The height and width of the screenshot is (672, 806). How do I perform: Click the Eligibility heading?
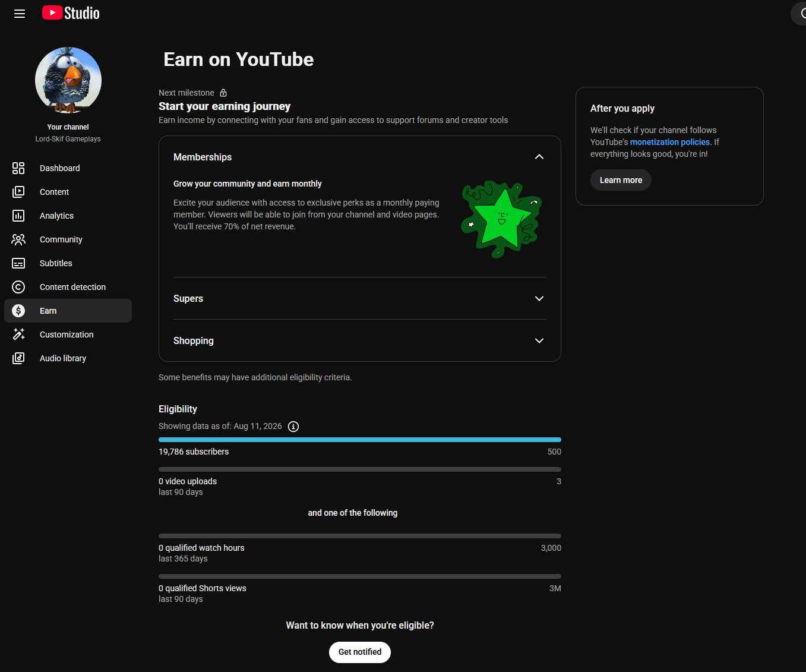178,409
